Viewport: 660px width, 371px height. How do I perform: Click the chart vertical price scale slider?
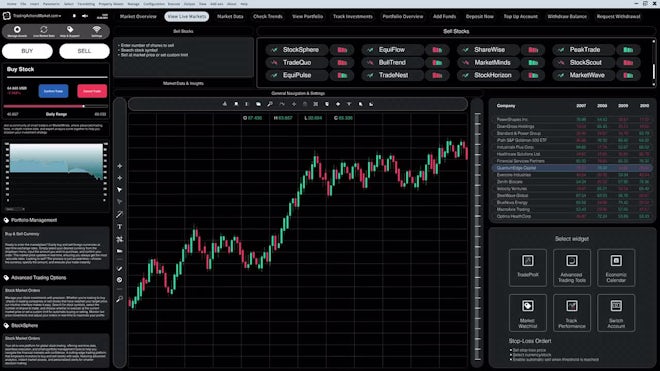pos(477,237)
